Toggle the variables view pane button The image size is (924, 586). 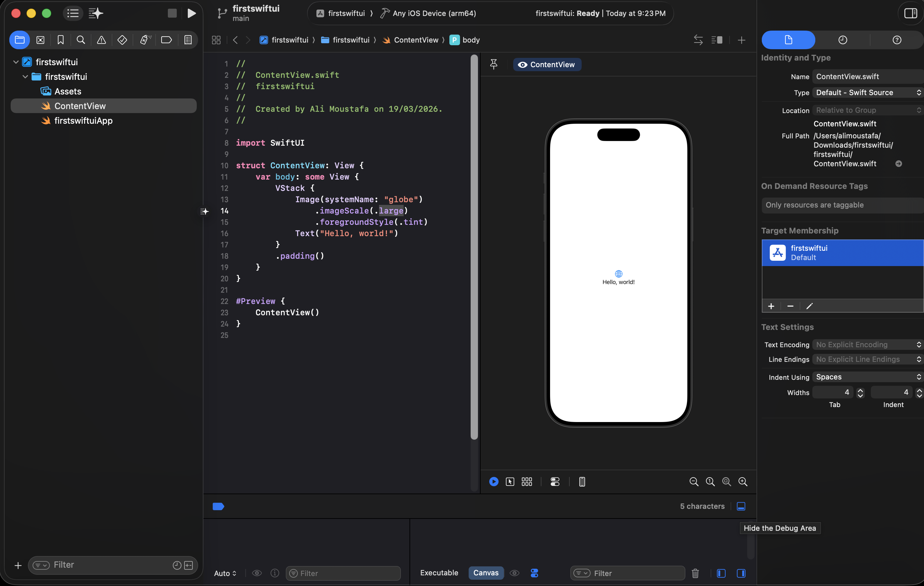(x=721, y=573)
